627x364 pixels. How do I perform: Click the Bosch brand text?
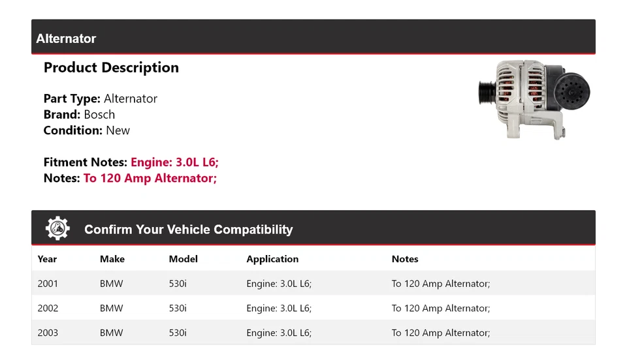coord(99,114)
